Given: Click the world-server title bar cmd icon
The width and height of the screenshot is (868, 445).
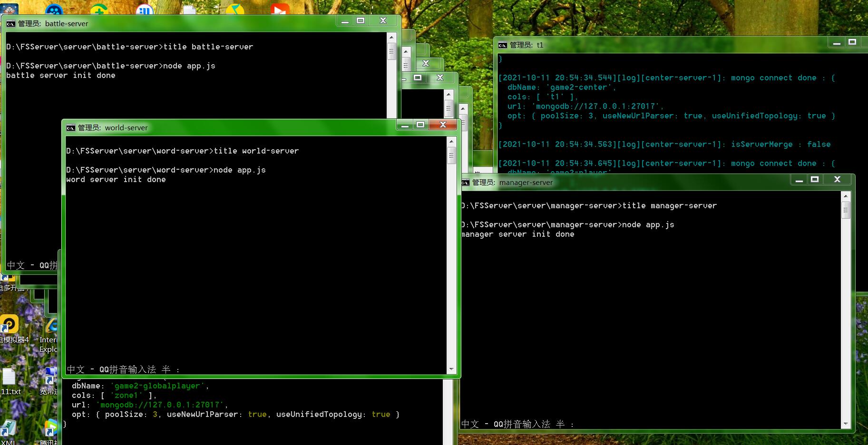Looking at the screenshot, I should click(x=71, y=128).
